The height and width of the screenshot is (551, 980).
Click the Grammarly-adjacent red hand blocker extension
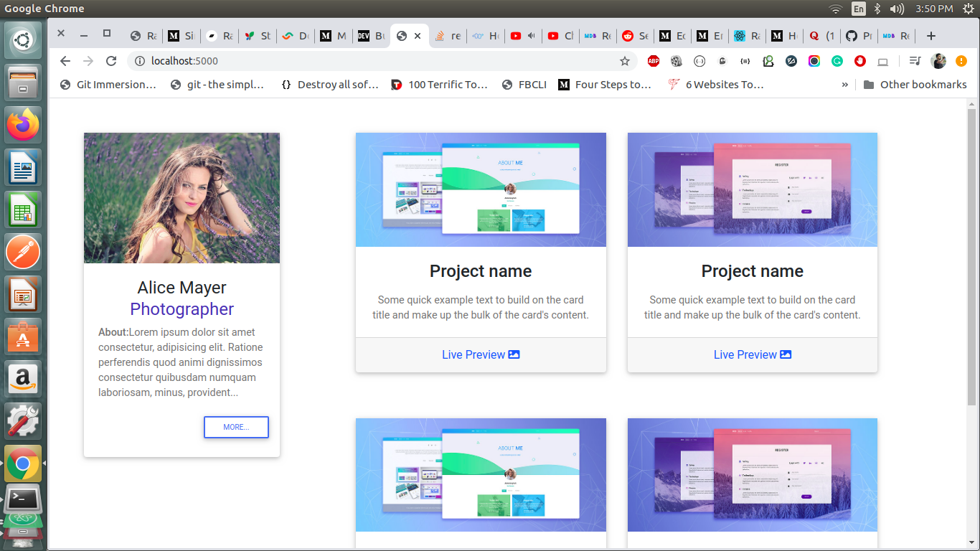pyautogui.click(x=860, y=61)
